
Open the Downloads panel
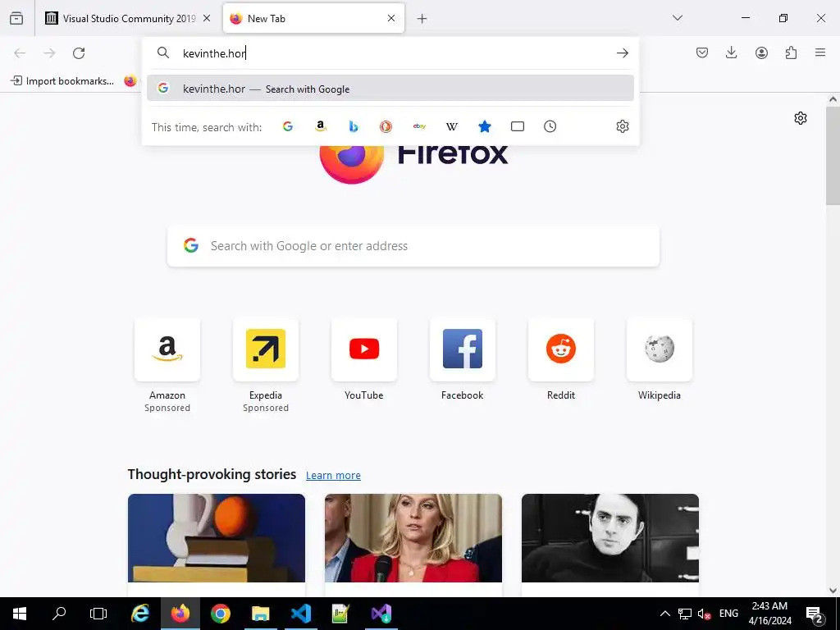[731, 52]
